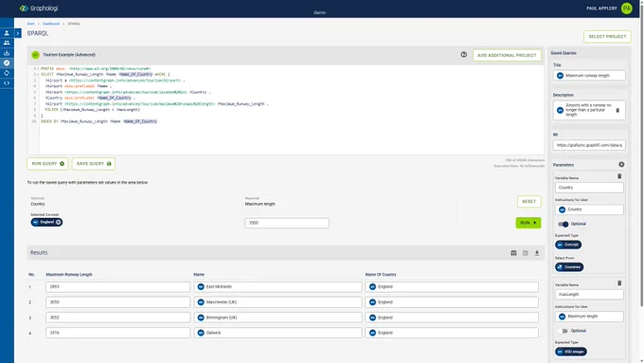The image size is (644, 363).
Task: Click the Run Query button
Action: point(47,164)
